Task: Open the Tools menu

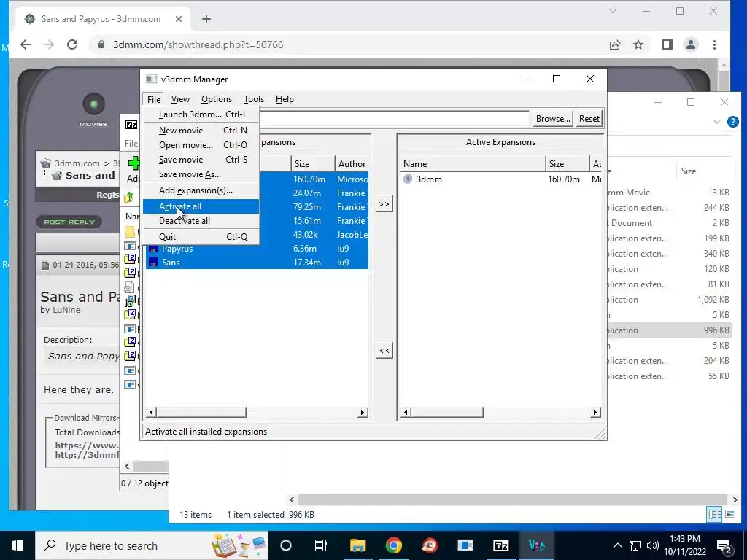Action: (253, 99)
